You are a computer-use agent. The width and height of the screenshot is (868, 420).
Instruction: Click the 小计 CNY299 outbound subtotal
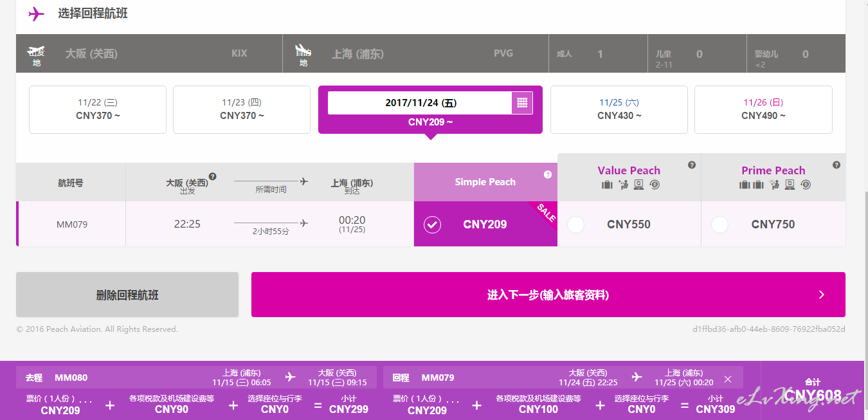[x=348, y=404]
